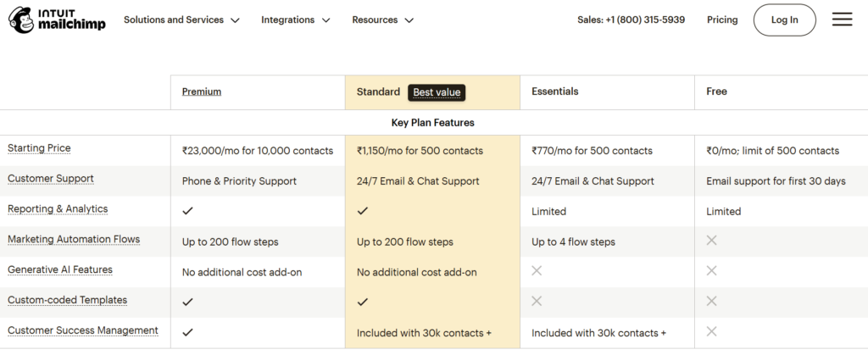Click Free Marketing Automation Flows cross
This screenshot has height=355, width=868.
[x=712, y=240]
